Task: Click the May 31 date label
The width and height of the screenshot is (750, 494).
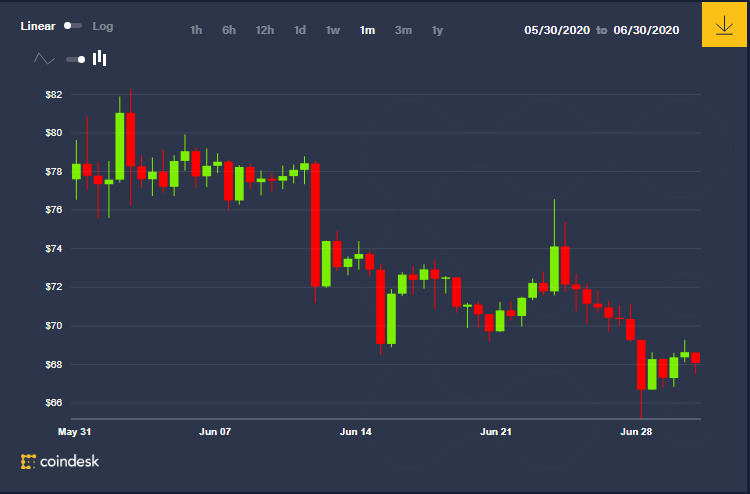Action: (74, 432)
